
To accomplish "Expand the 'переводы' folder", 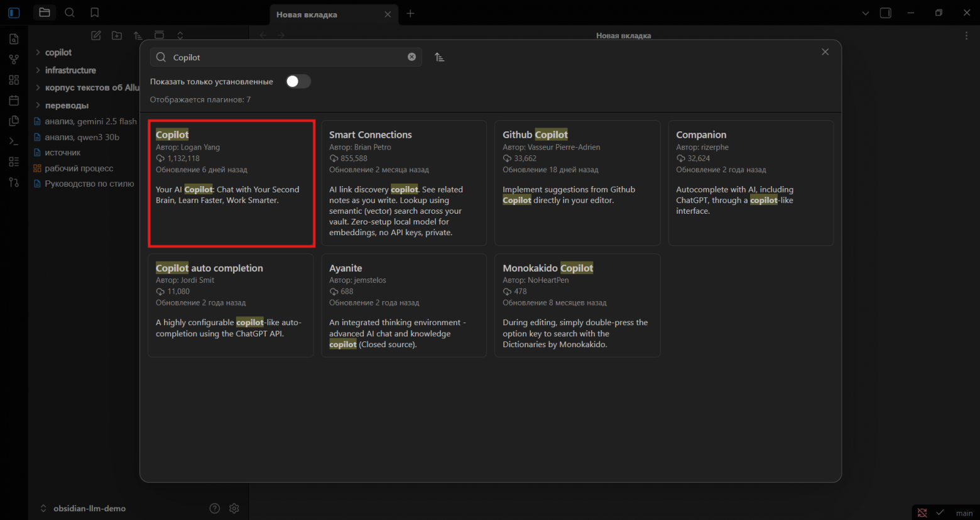I will coord(67,106).
